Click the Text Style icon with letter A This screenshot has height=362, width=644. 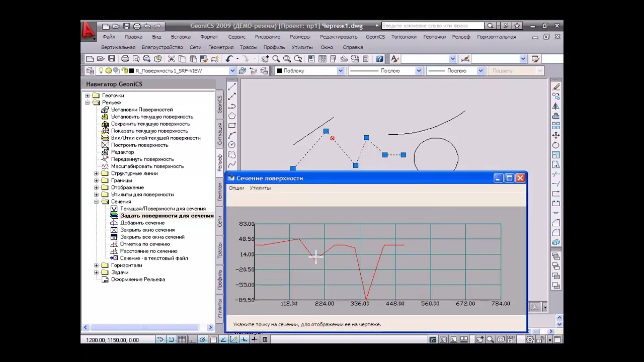[395, 59]
